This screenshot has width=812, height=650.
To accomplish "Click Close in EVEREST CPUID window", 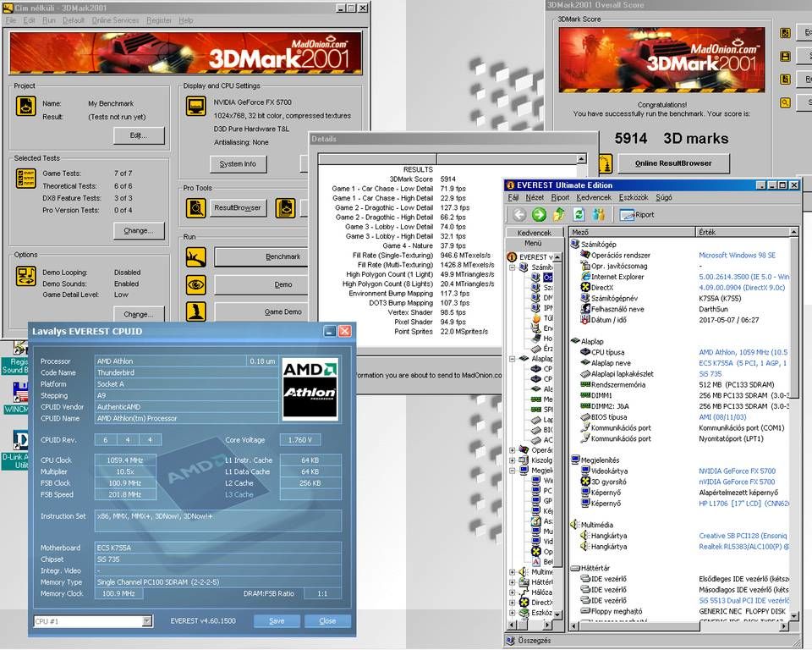I will [327, 621].
